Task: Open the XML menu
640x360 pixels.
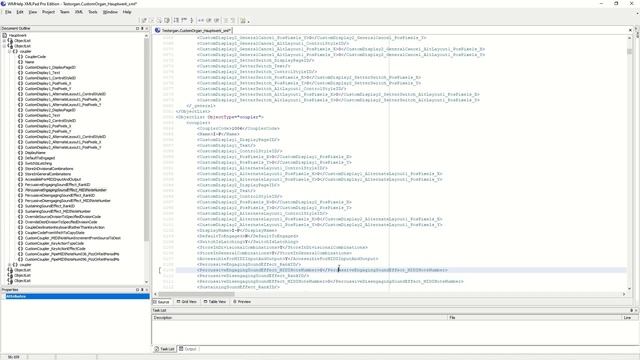Action: 79,12
